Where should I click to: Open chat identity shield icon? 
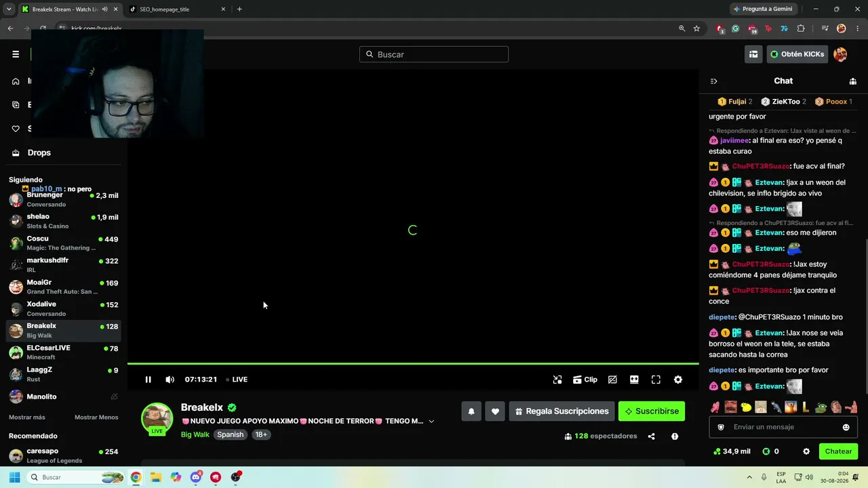[721, 427]
